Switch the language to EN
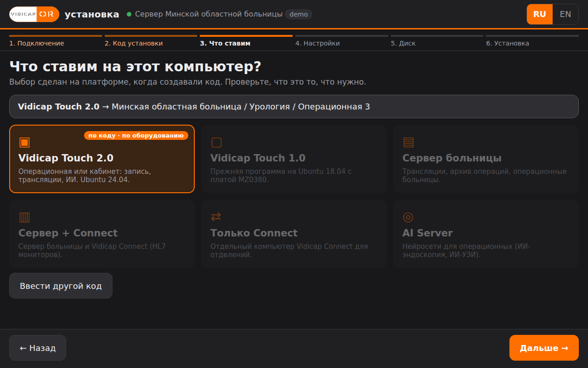This screenshot has height=368, width=588. [565, 14]
